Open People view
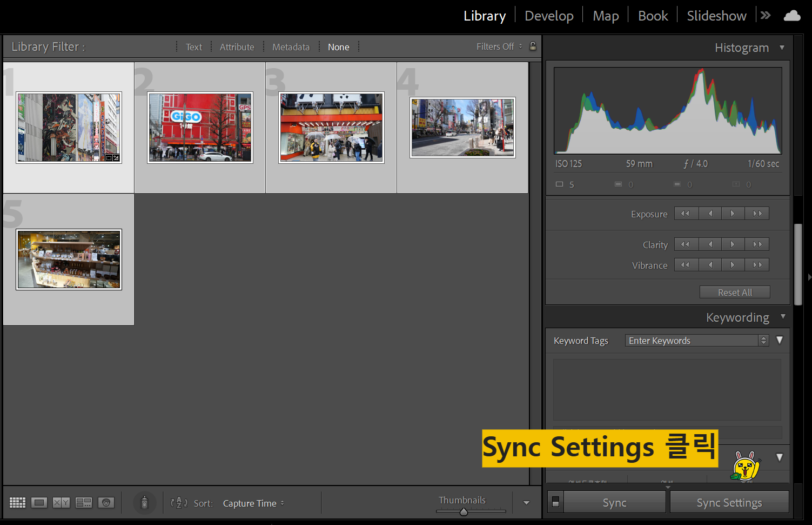 106,502
